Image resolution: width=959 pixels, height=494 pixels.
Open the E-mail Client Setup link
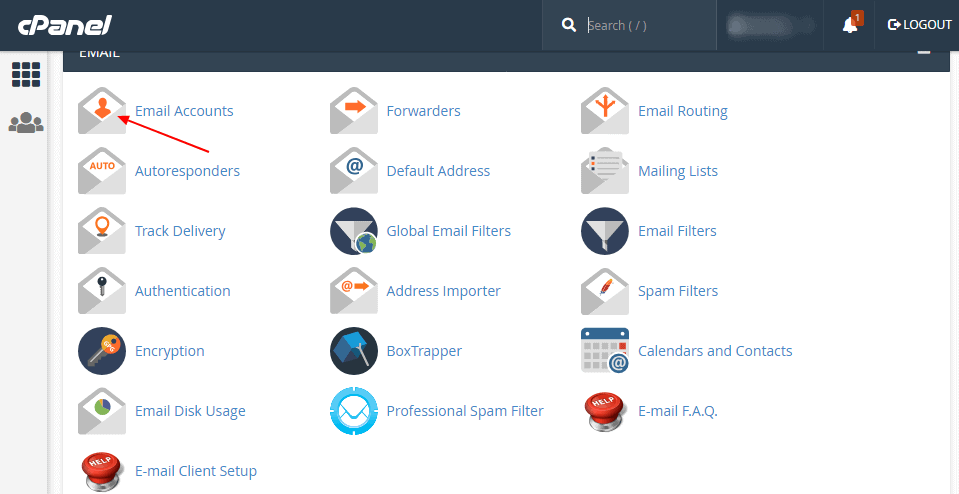click(x=196, y=470)
